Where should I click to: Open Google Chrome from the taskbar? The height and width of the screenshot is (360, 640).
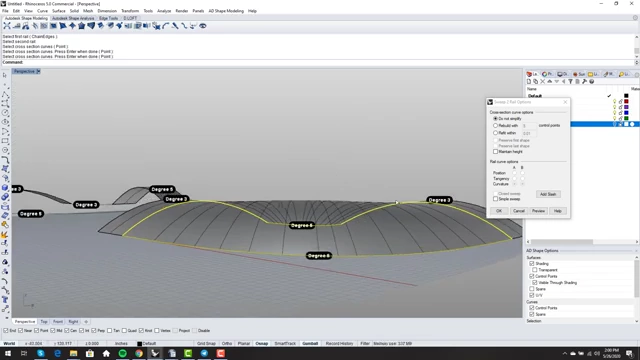tap(139, 353)
